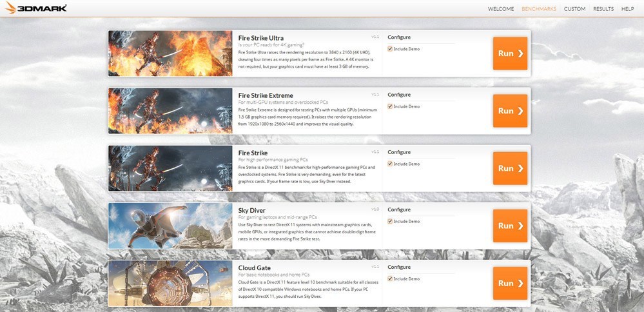This screenshot has width=644, height=312.
Task: Click 'For high performance gaming PCs' subtitle
Action: coord(273,160)
